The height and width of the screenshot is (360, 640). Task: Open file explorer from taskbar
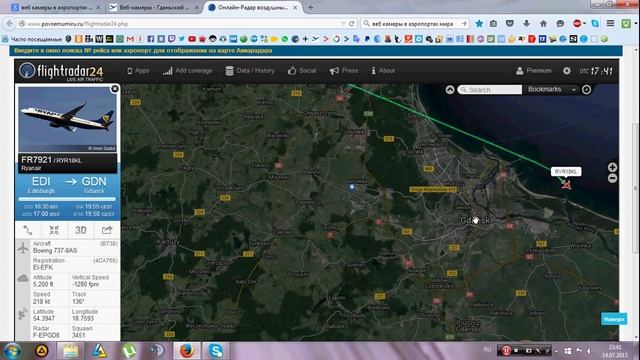click(x=71, y=351)
